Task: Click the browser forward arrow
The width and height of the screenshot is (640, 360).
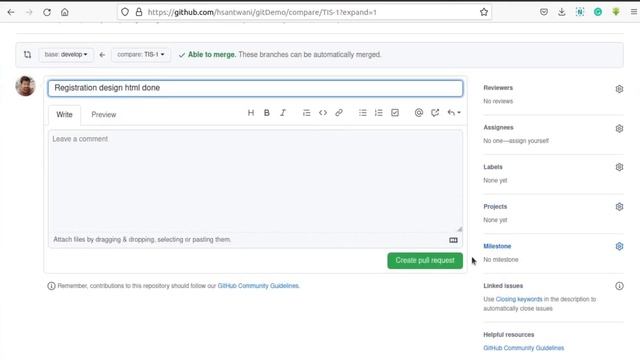Action: [29, 12]
